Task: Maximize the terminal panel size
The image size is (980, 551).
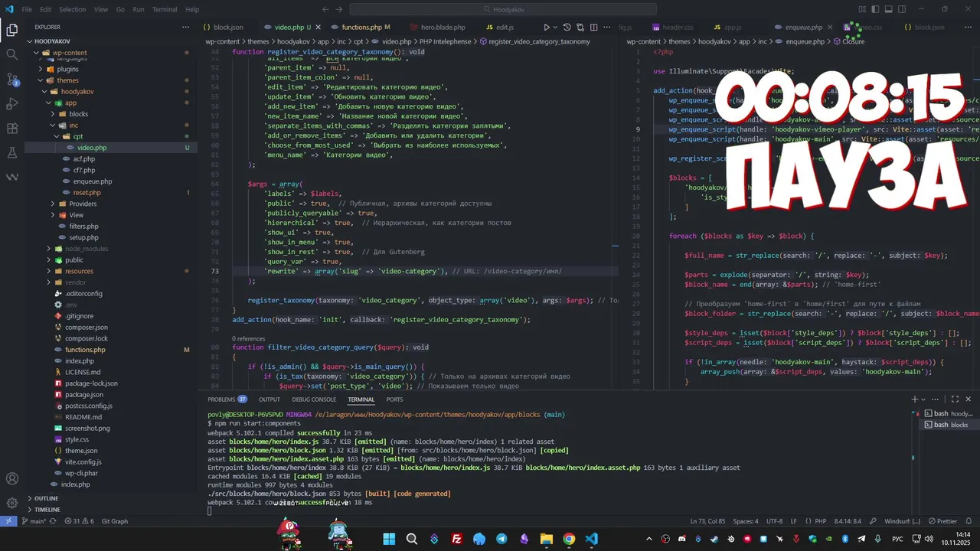Action: click(955, 399)
